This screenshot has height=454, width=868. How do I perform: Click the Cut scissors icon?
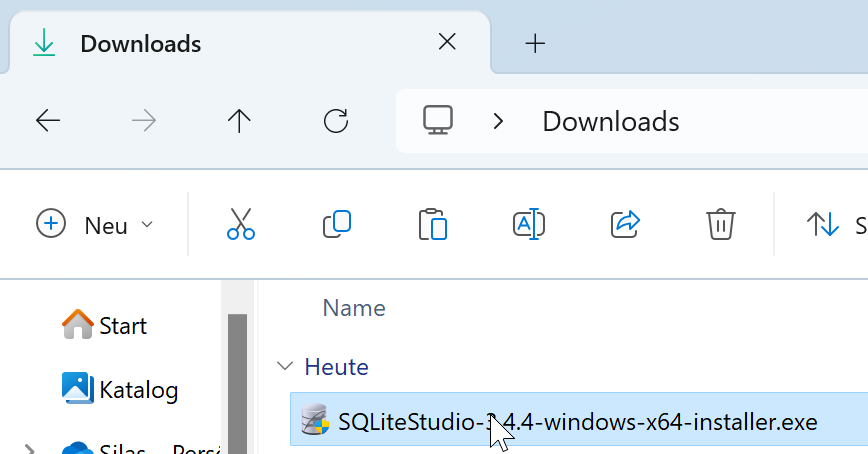click(x=241, y=224)
